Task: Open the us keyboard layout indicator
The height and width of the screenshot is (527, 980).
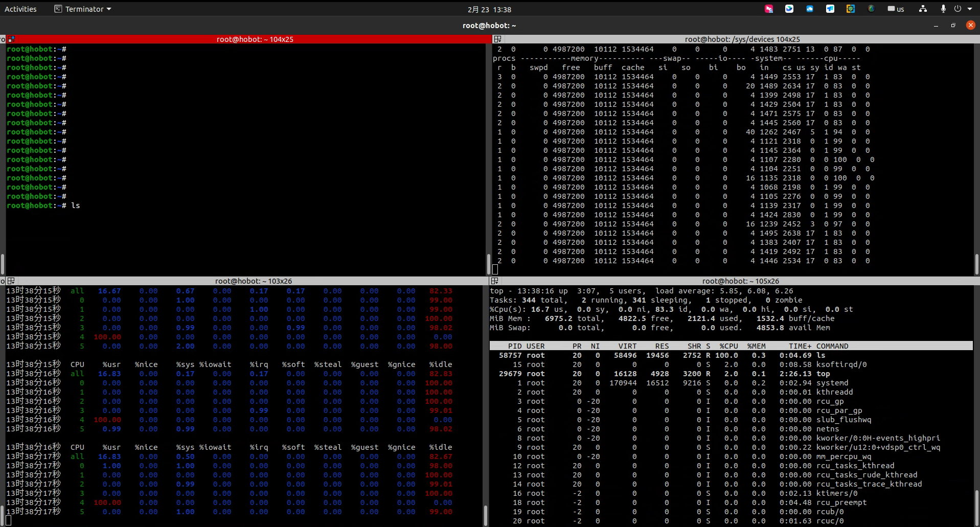Action: (x=896, y=9)
